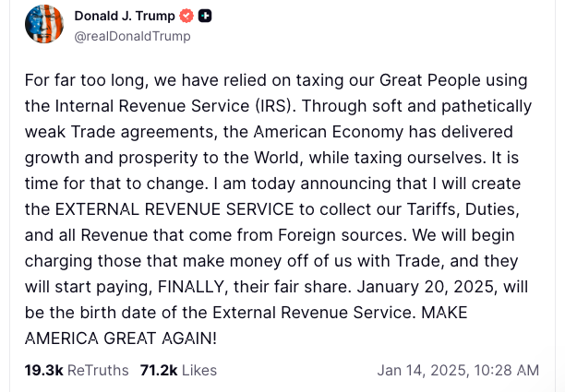The width and height of the screenshot is (565, 392).
Task: View the 19.3k ReTruths list
Action: click(x=77, y=370)
